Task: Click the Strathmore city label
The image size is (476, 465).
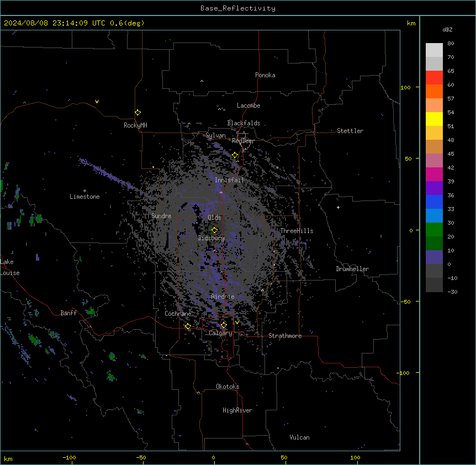Action: (285, 336)
